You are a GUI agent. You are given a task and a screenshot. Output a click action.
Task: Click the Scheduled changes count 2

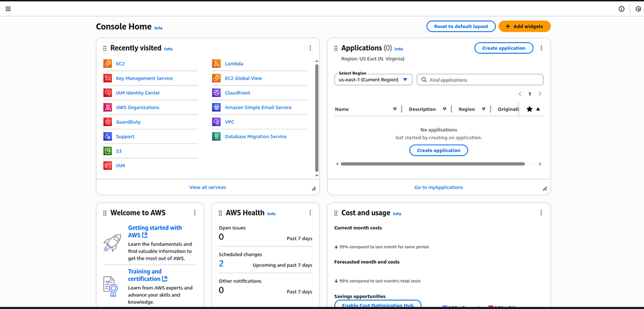[x=221, y=263]
